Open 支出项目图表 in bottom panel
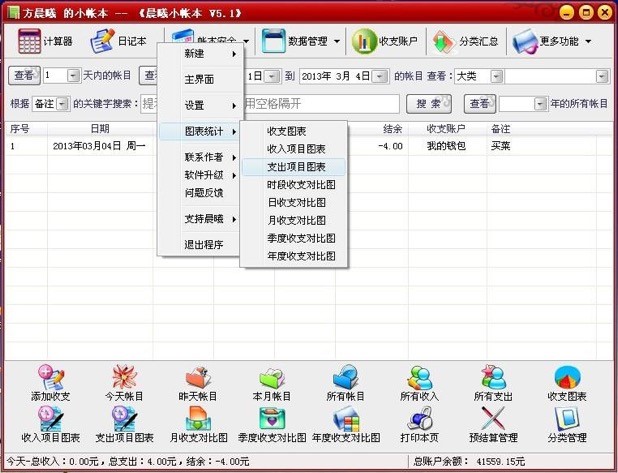Viewport: 618px width, 473px height. tap(124, 425)
